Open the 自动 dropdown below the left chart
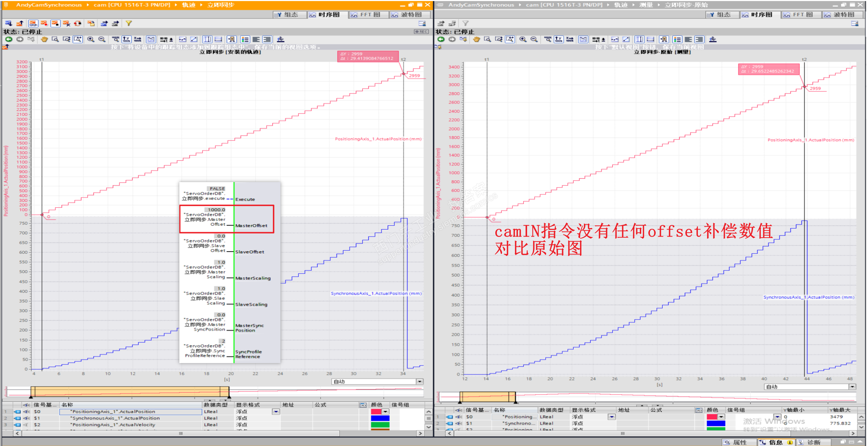This screenshot has width=868, height=446. pyautogui.click(x=419, y=382)
